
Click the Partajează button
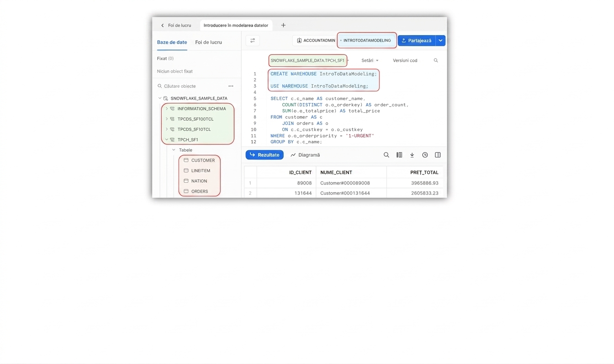(x=417, y=41)
